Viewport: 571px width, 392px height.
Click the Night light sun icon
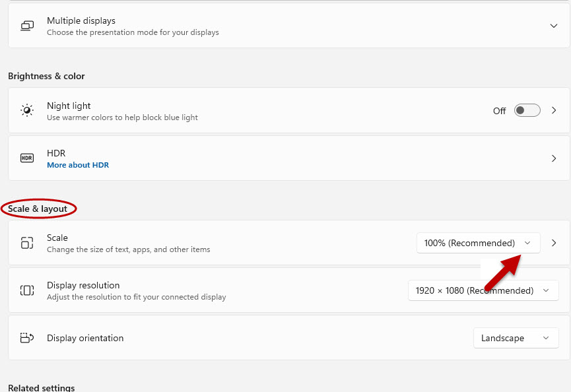pos(27,110)
